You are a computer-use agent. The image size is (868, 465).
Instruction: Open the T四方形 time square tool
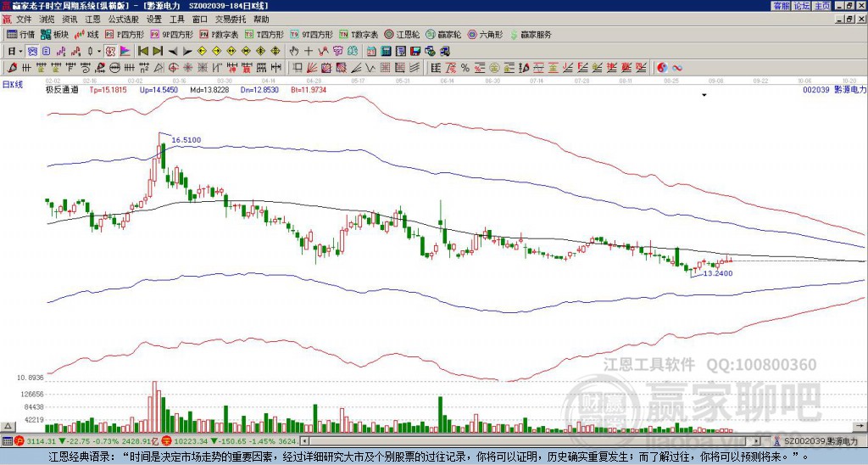point(264,34)
